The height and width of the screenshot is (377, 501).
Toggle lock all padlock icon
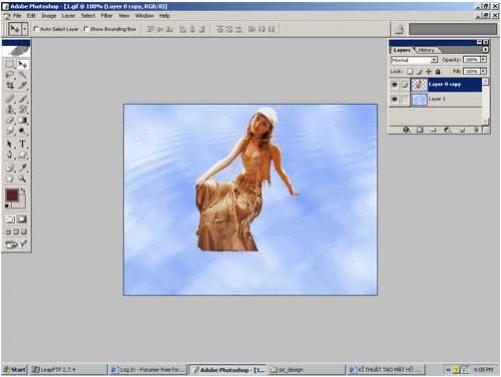438,71
